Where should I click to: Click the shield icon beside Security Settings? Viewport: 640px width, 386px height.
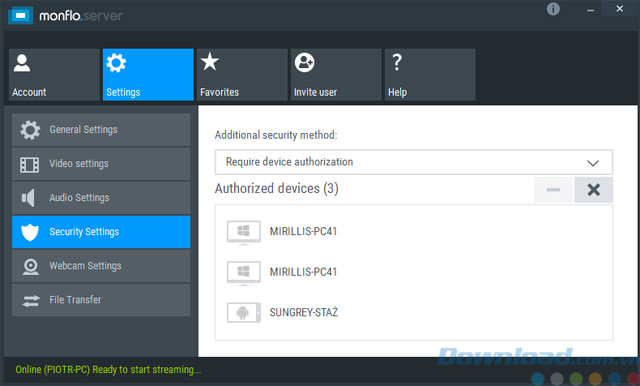(x=30, y=232)
